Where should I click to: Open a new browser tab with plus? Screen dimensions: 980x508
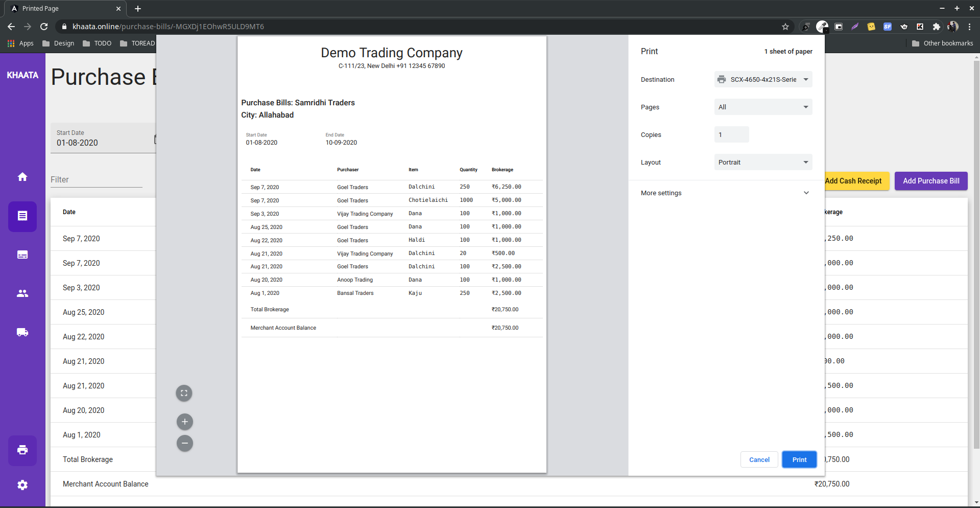click(138, 9)
